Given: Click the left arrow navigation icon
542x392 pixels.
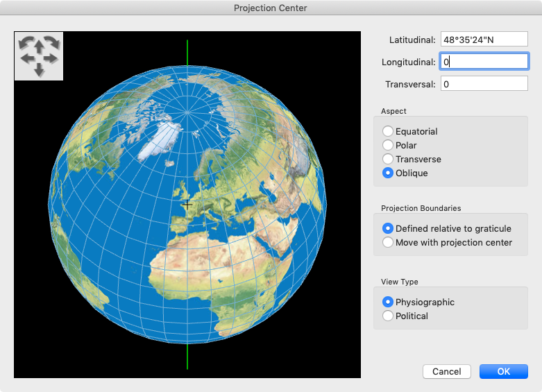Looking at the screenshot, I should 28,58.
